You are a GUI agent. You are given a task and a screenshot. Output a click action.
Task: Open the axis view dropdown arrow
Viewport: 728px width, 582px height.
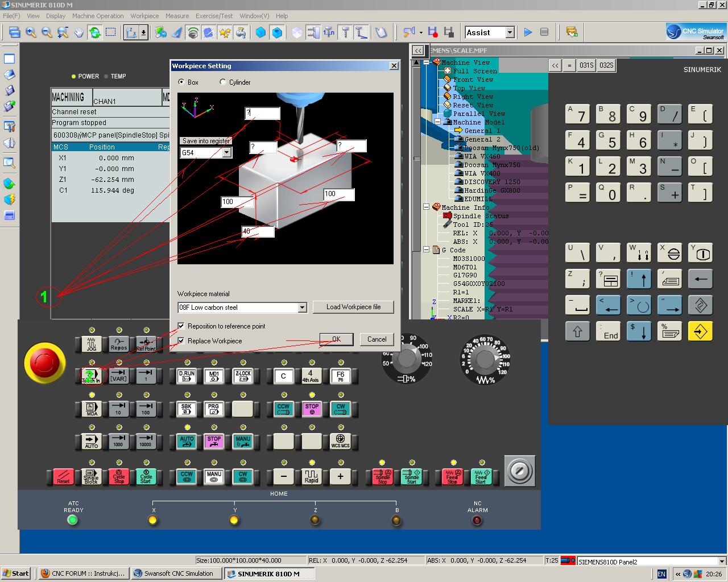point(143,32)
